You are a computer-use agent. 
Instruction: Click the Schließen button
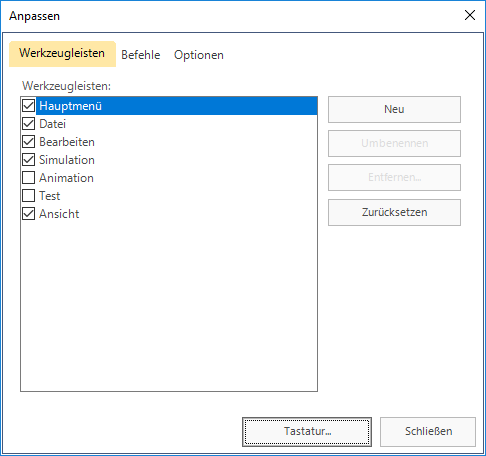pos(428,432)
